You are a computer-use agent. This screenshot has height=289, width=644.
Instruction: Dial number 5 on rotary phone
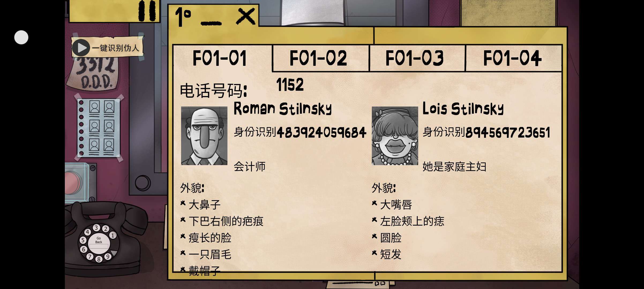[83, 240]
